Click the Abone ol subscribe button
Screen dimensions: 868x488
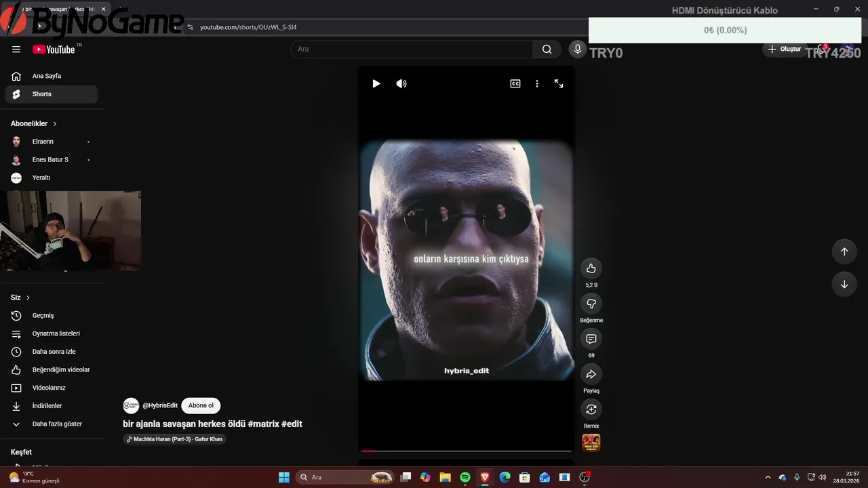[201, 405]
